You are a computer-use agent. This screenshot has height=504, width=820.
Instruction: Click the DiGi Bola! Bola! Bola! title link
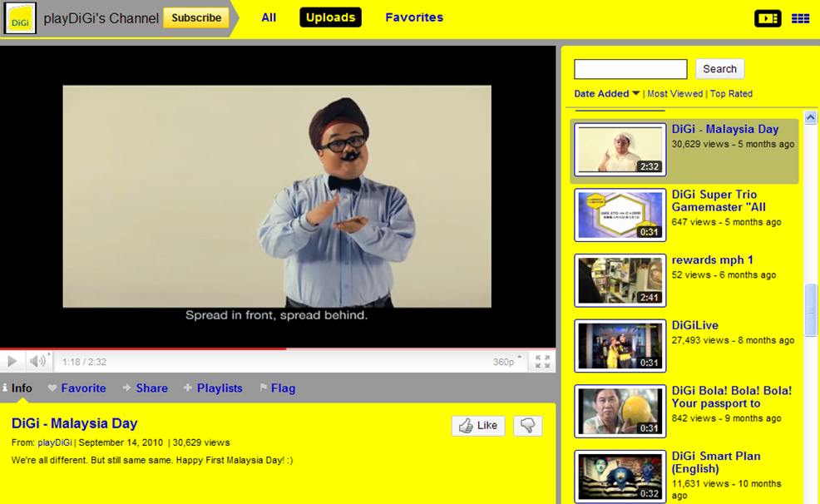coord(732,397)
